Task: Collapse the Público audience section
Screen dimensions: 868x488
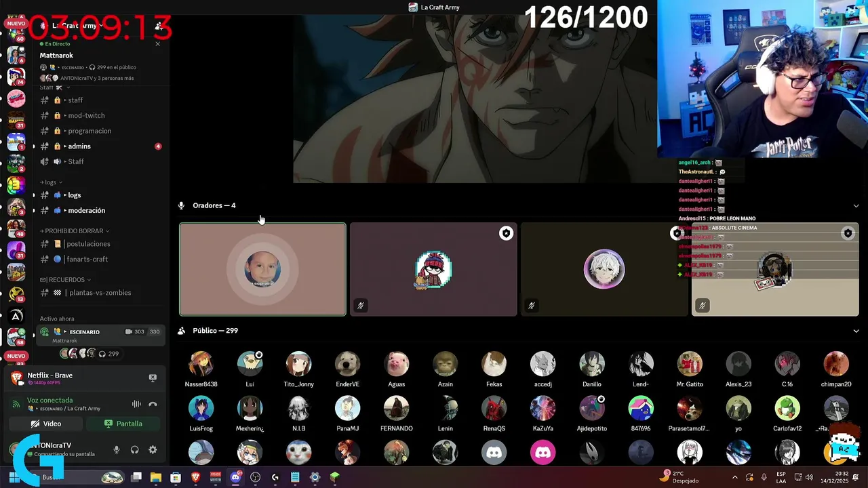Action: point(856,331)
